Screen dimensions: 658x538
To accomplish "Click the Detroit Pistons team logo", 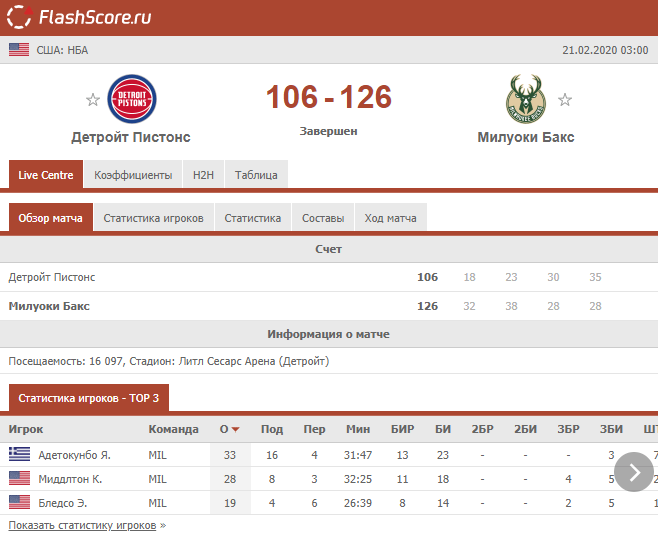I will 132,99.
